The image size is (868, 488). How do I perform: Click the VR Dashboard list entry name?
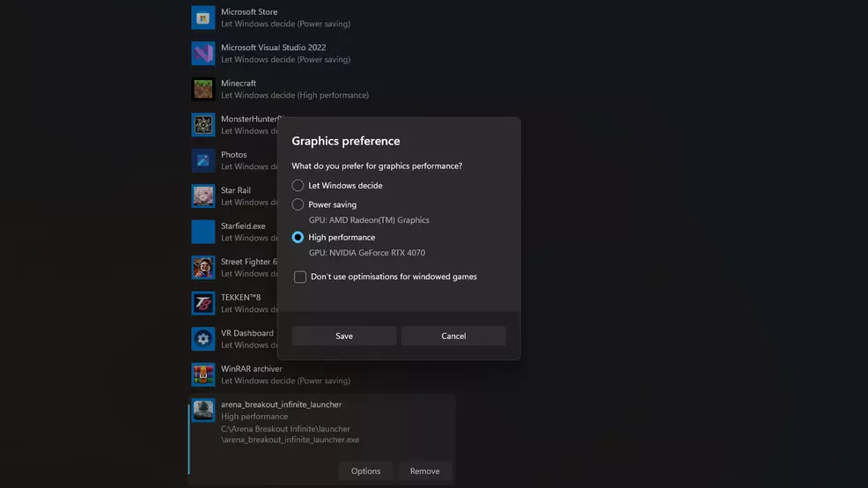point(246,333)
